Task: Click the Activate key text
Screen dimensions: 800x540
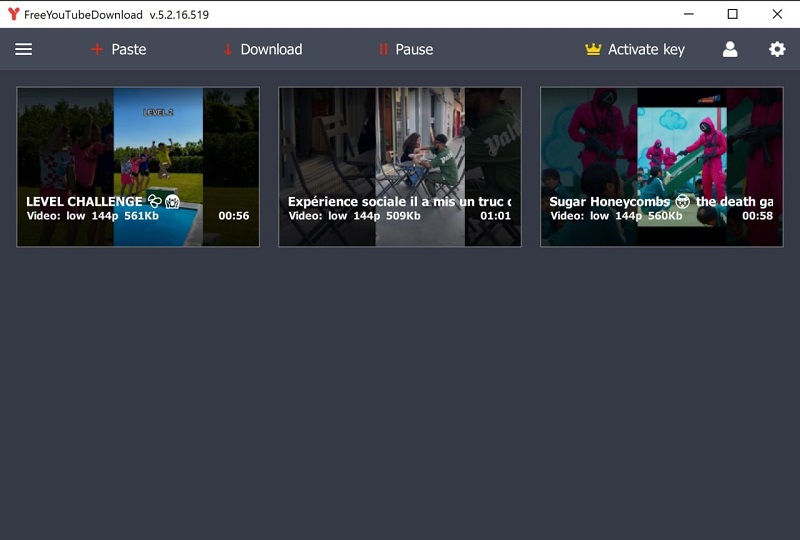Action: 646,50
